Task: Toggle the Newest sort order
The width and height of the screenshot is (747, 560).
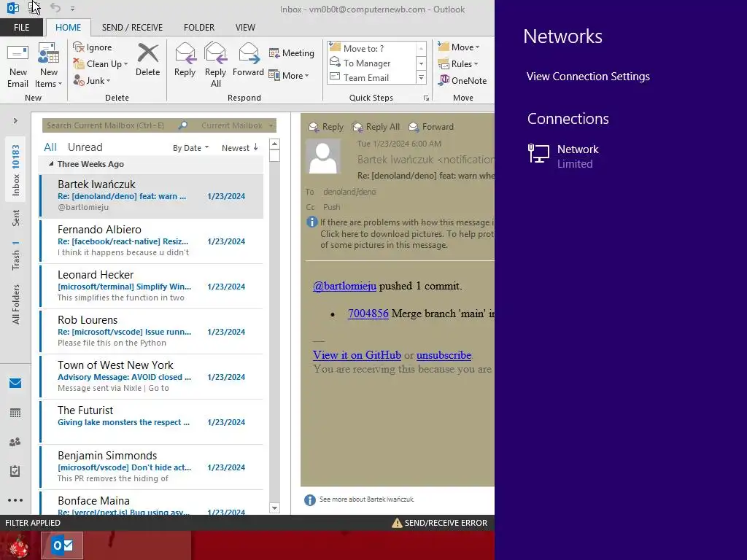Action: pyautogui.click(x=240, y=148)
